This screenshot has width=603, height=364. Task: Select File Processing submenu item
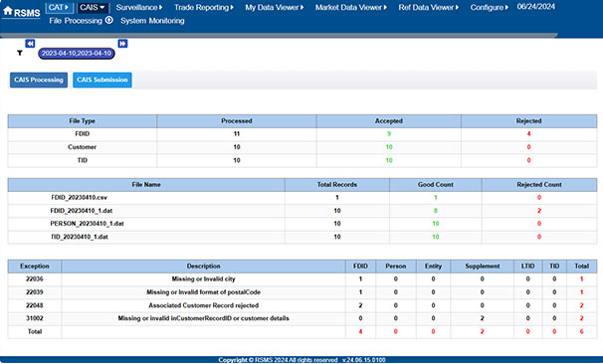pos(76,21)
